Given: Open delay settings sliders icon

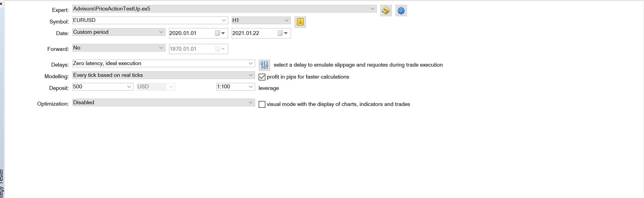Looking at the screenshot, I should [x=264, y=65].
